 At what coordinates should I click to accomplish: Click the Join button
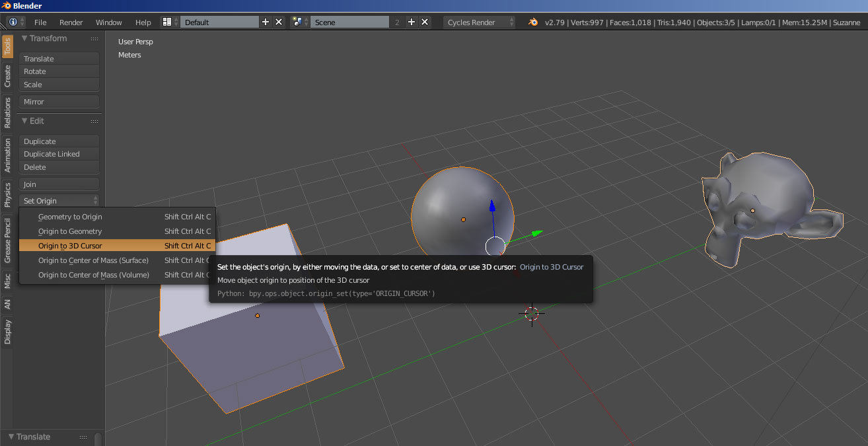point(59,184)
